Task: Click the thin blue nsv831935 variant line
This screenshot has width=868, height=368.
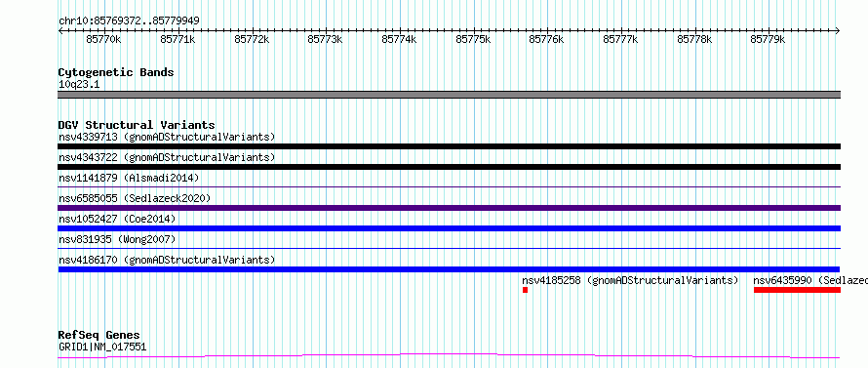Action: tap(449, 249)
